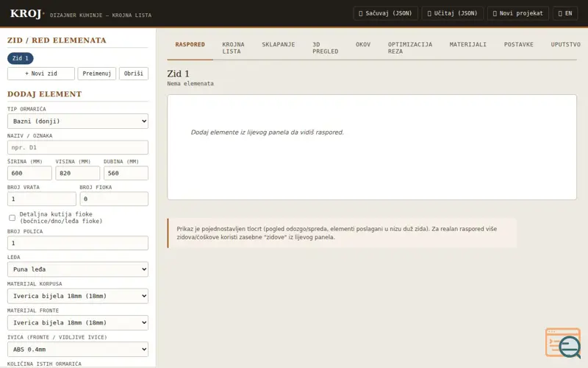This screenshot has height=368, width=588.
Task: Click the Nema elemenata text
Action: pyautogui.click(x=190, y=84)
